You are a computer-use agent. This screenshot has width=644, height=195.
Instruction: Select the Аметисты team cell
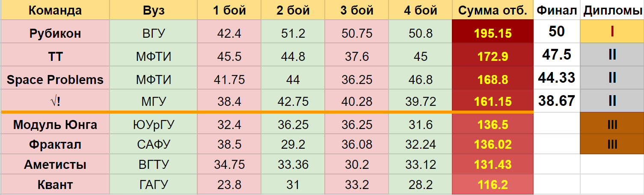55,165
